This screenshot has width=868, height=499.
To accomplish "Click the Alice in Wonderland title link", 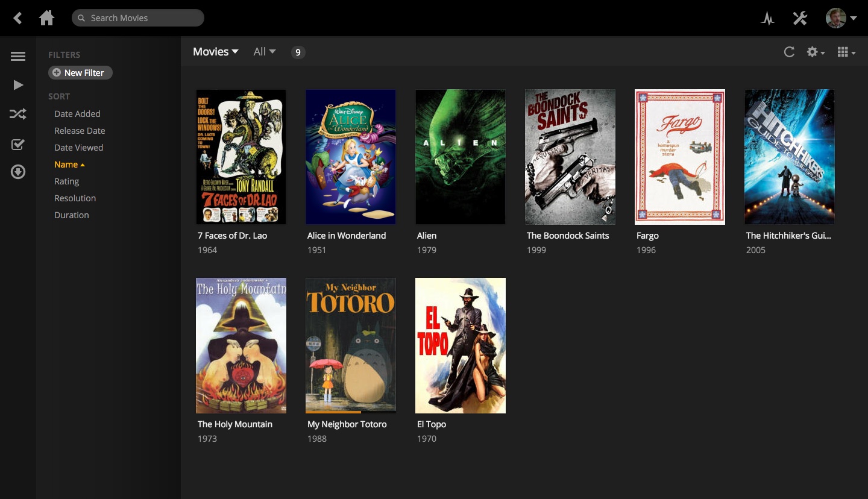I will tap(347, 236).
